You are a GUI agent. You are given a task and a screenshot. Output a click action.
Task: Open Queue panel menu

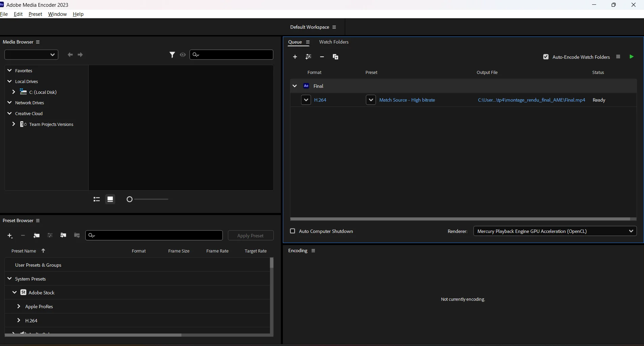tap(308, 42)
